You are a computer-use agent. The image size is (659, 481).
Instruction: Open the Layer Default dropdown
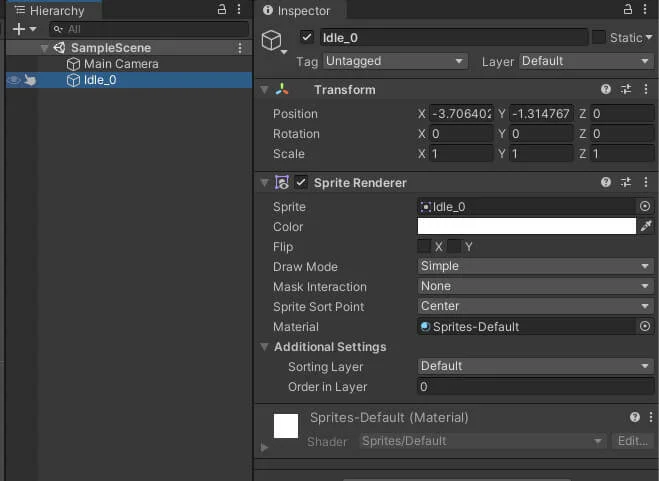pos(586,61)
